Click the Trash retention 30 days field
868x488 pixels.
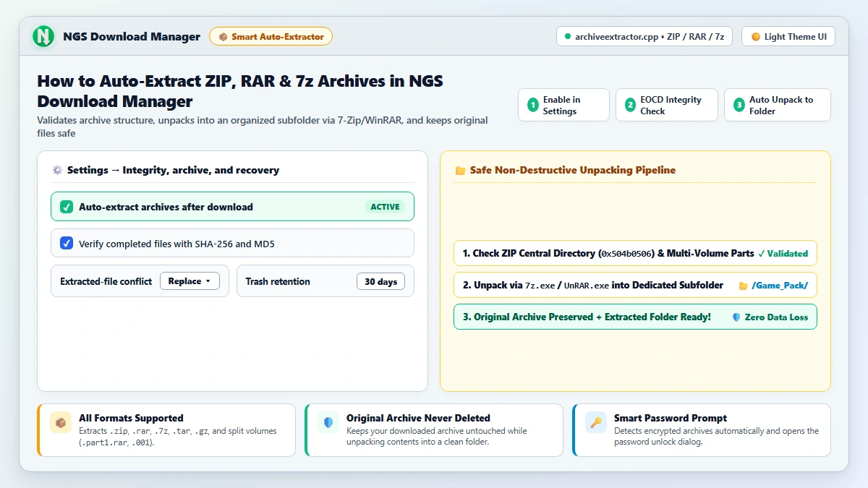pyautogui.click(x=380, y=281)
